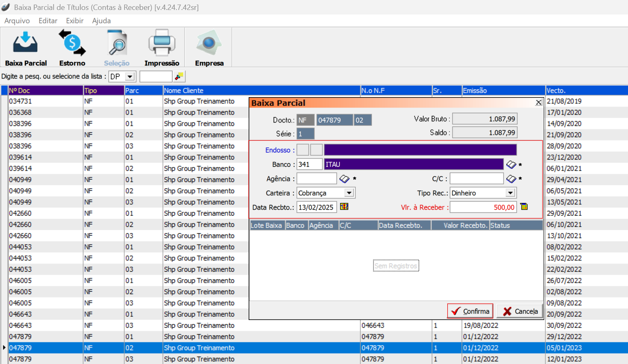Image resolution: width=628 pixels, height=364 pixels.
Task: Expand the Tipo Rec. dropdown
Action: coord(510,193)
